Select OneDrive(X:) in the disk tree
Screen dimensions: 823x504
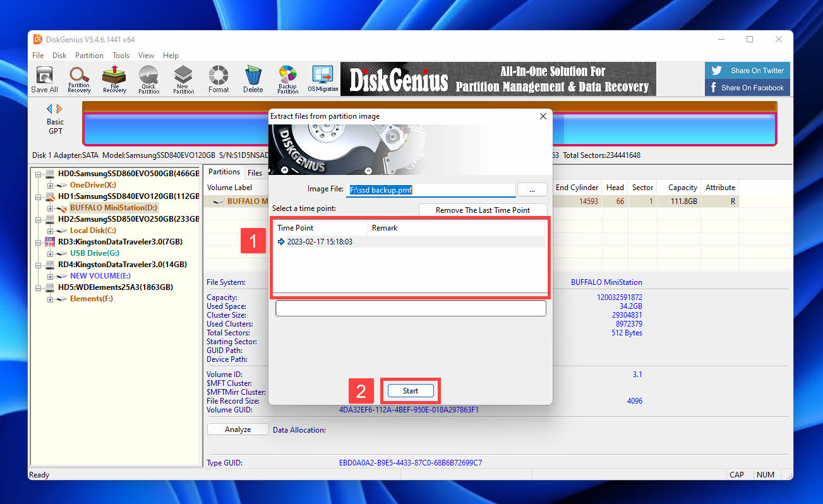click(x=93, y=185)
